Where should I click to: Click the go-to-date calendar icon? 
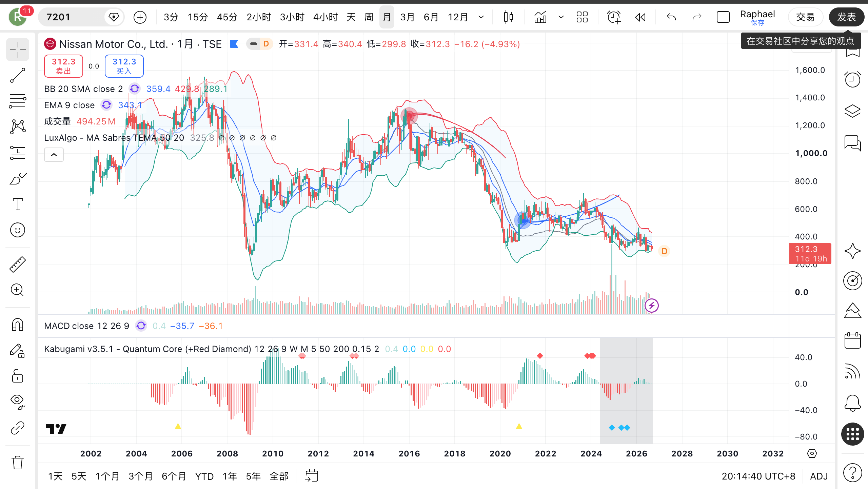click(x=312, y=476)
